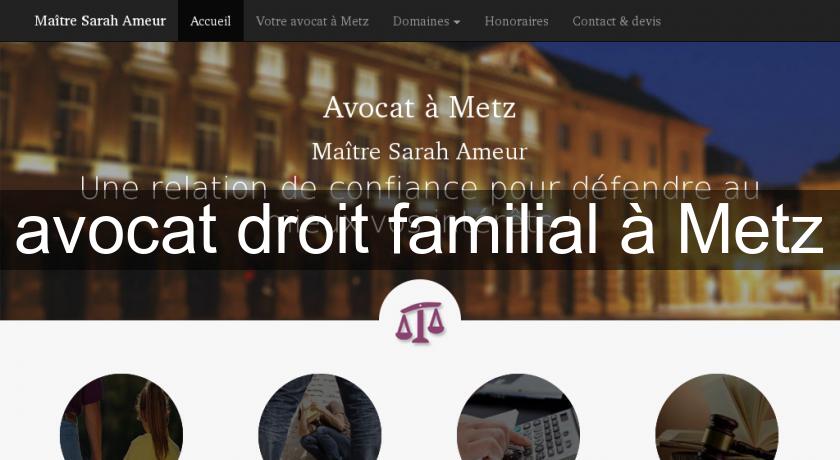Image resolution: width=840 pixels, height=460 pixels.
Task: Select the mother and child circular thumbnail
Action: [x=122, y=417]
